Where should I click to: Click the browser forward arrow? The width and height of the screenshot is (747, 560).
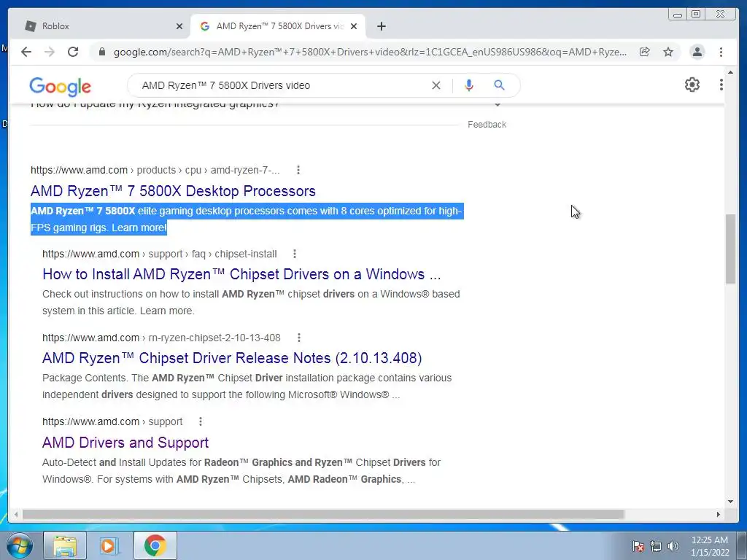pos(50,52)
